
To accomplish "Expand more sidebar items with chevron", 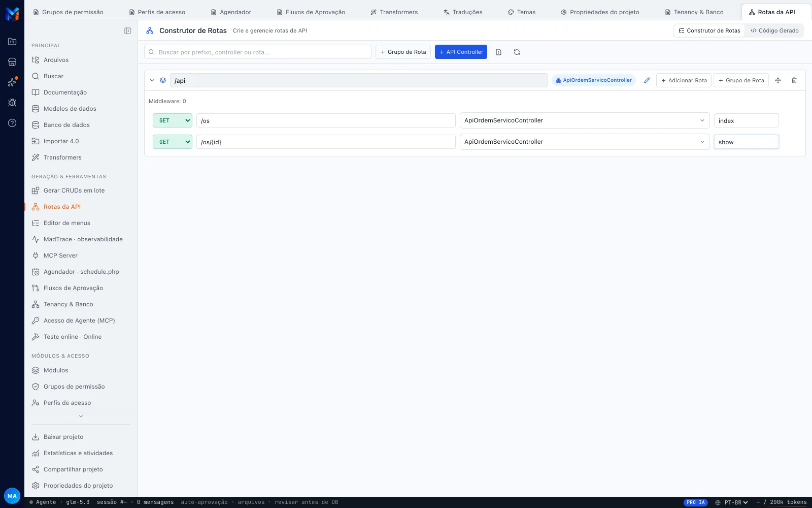I will click(x=81, y=417).
